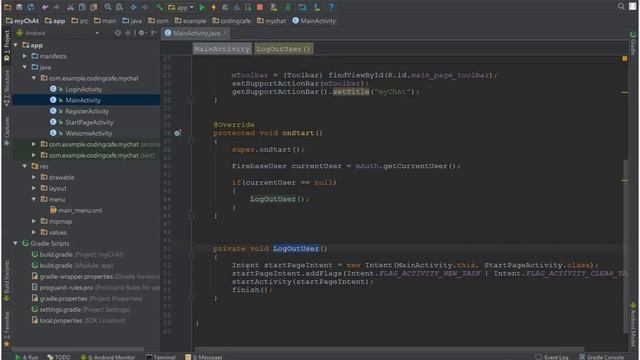Expand the manifests folder
The image size is (640, 360).
(25, 56)
